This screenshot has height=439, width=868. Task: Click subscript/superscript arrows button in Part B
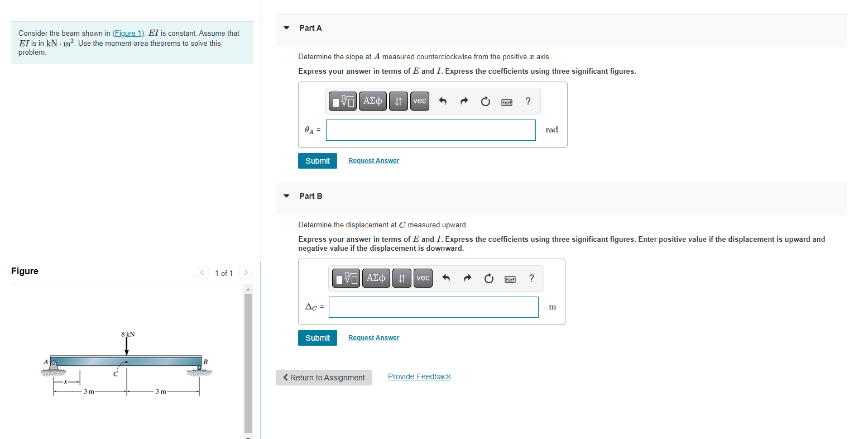click(x=402, y=278)
